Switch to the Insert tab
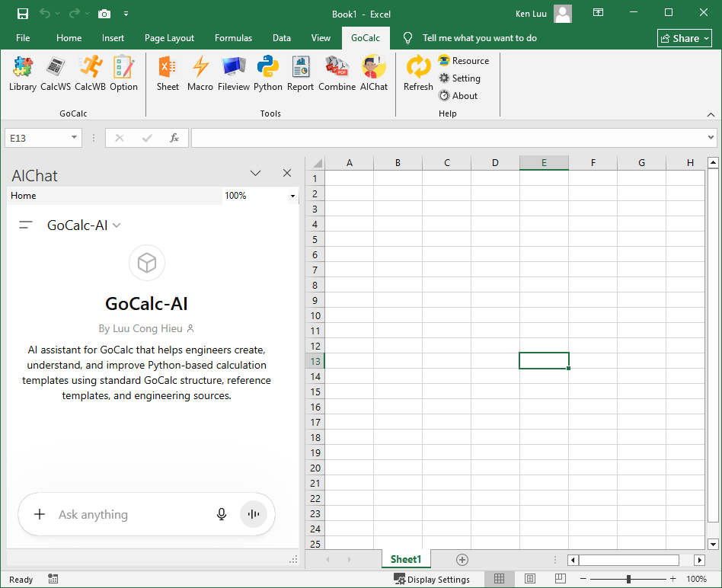Viewport: 722px width, 588px height. (113, 38)
